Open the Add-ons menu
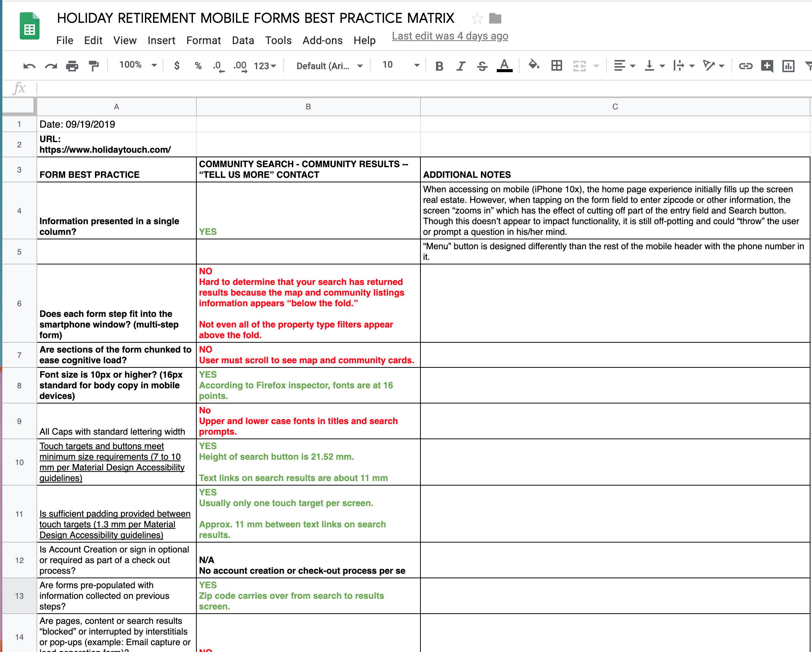 [x=322, y=40]
